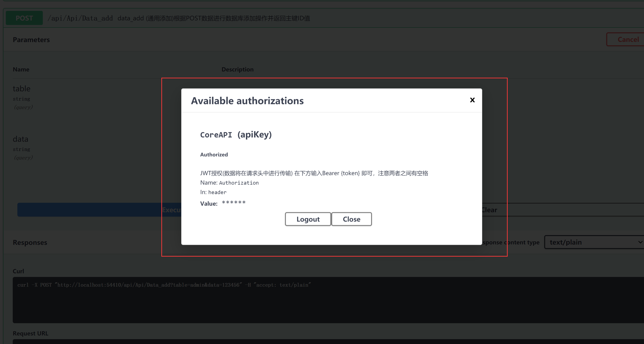This screenshot has width=644, height=344.
Task: Select the Curl command text block
Action: 328,300
